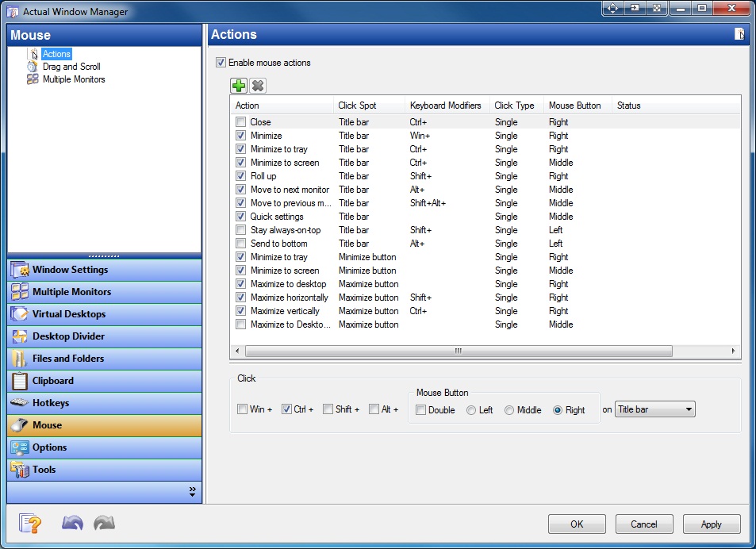Expand the sidebar panel chevron at bottom

point(193,492)
